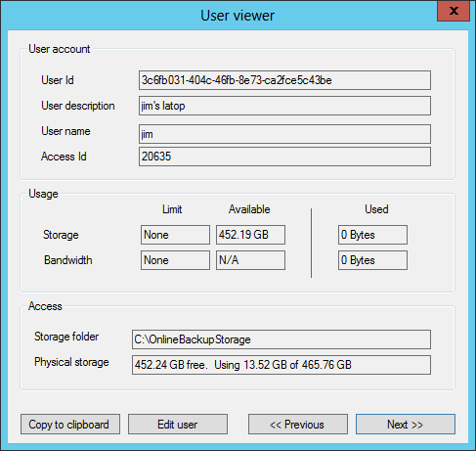Click the Copy to clipboard button
Image resolution: width=476 pixels, height=451 pixels.
point(70,425)
